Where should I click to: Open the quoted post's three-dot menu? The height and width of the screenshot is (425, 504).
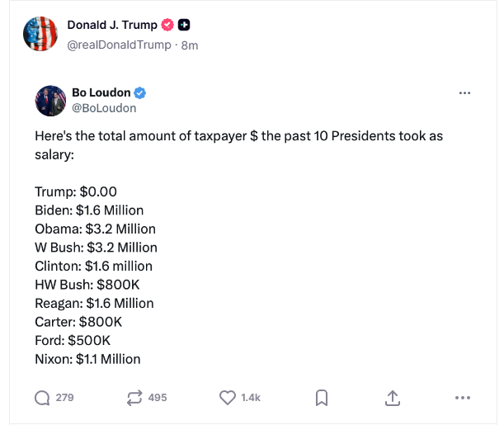tap(464, 92)
